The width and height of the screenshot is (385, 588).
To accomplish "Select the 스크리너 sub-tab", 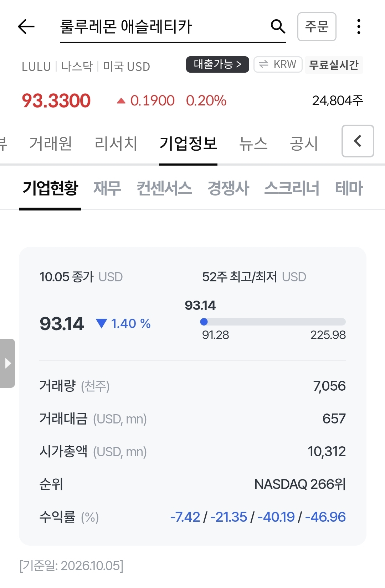I will point(292,188).
